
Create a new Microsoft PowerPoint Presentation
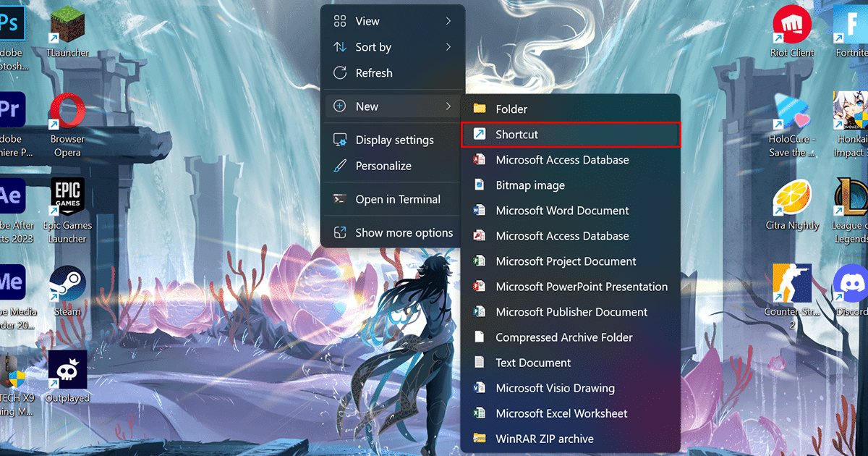[x=571, y=287]
